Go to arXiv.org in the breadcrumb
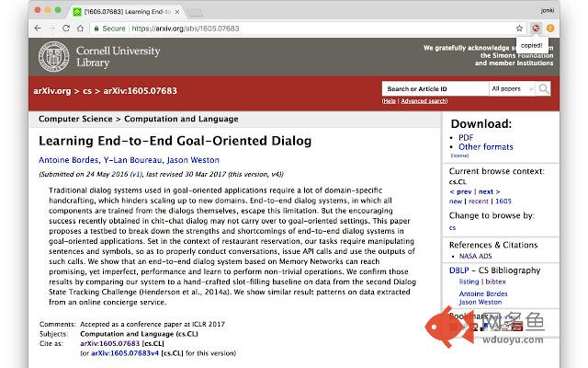 coord(52,91)
